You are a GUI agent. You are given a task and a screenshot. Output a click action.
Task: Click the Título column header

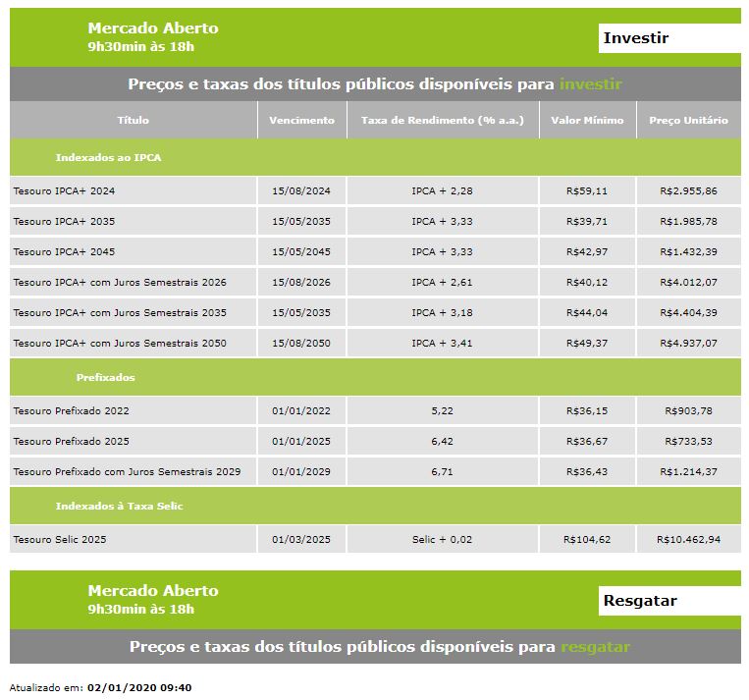point(134,121)
